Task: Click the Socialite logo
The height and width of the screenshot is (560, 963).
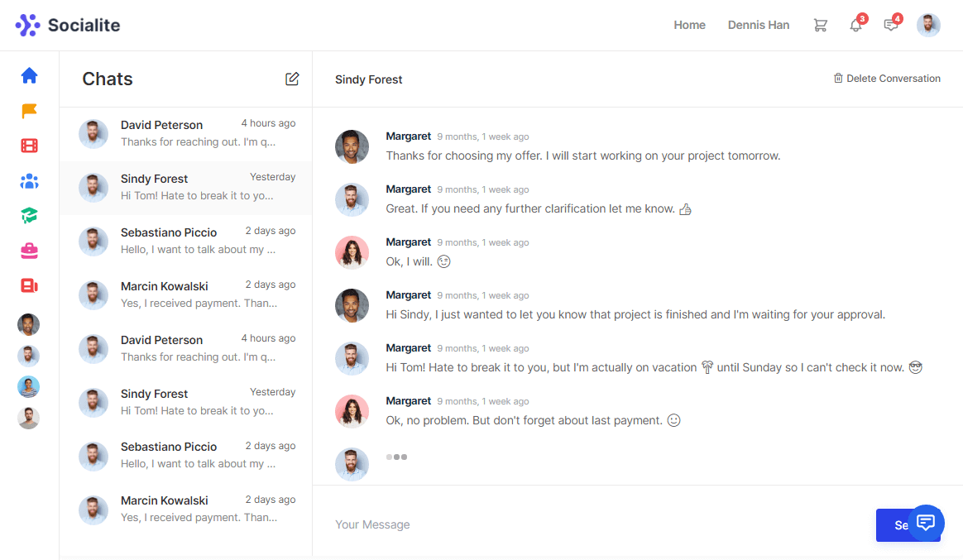Action: pyautogui.click(x=68, y=26)
